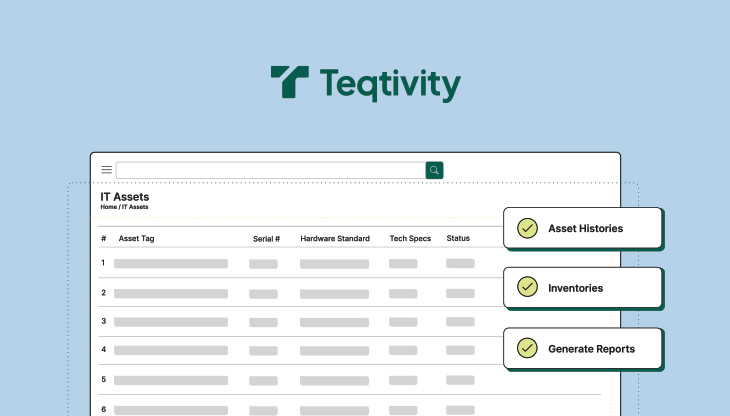Sort by Status column header
Screen dimensions: 730x416
458,239
